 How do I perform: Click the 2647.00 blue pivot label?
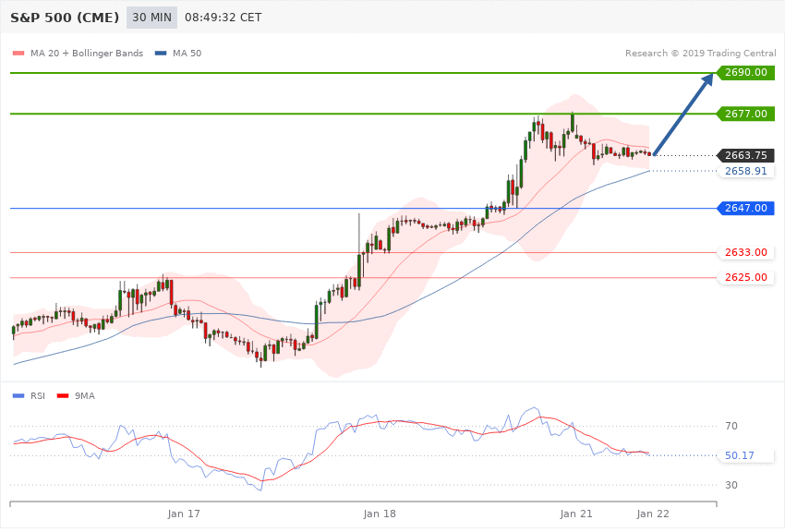[745, 208]
